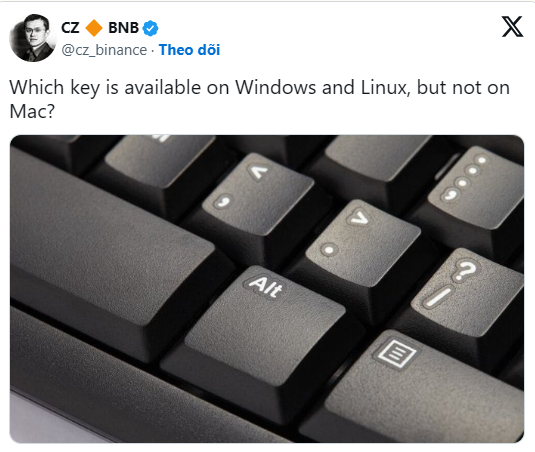The image size is (535, 452).
Task: Open the round profile avatar
Action: pyautogui.click(x=33, y=38)
